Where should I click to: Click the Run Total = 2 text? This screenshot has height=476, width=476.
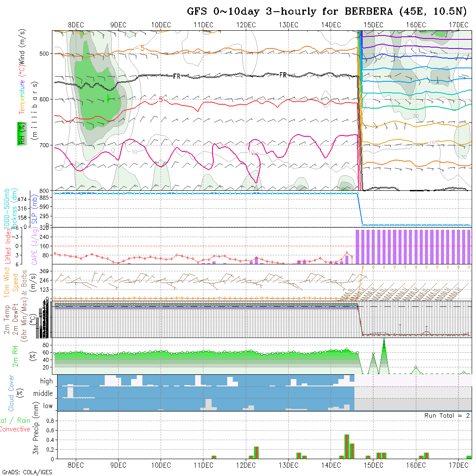pos(447,415)
